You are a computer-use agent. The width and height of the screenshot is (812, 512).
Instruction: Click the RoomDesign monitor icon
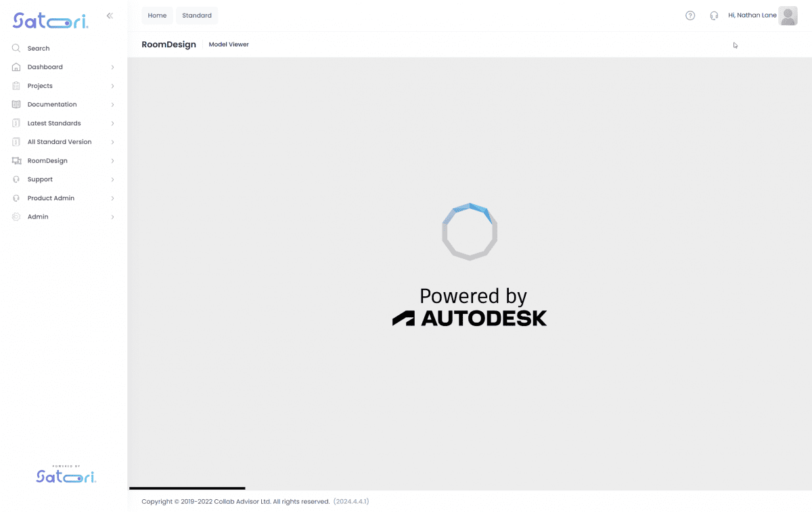click(x=16, y=161)
